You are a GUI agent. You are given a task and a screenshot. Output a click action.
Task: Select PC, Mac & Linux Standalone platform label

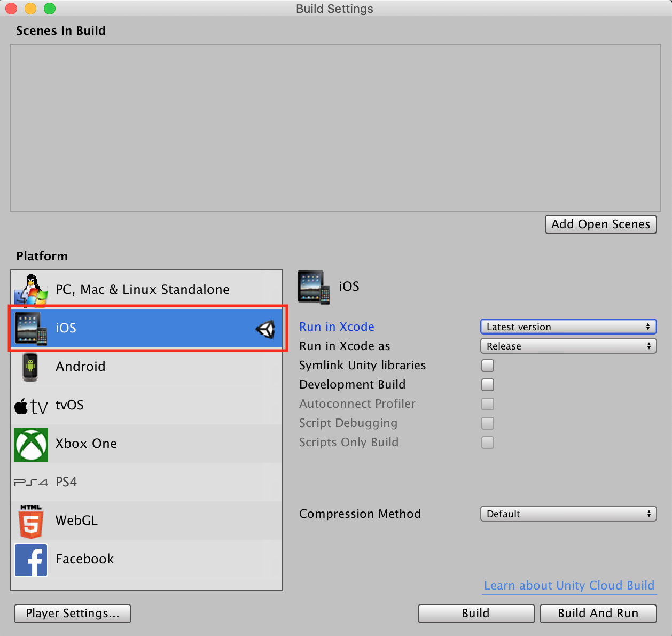[143, 290]
